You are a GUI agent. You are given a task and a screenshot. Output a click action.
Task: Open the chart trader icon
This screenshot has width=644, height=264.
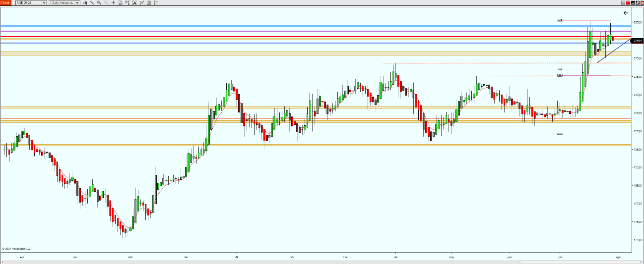coord(127,2)
